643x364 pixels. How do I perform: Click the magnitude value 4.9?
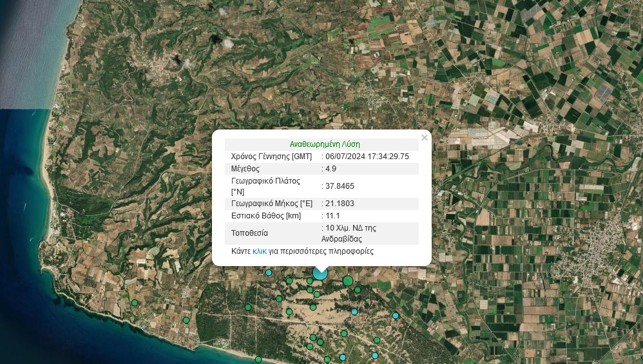[x=331, y=169]
